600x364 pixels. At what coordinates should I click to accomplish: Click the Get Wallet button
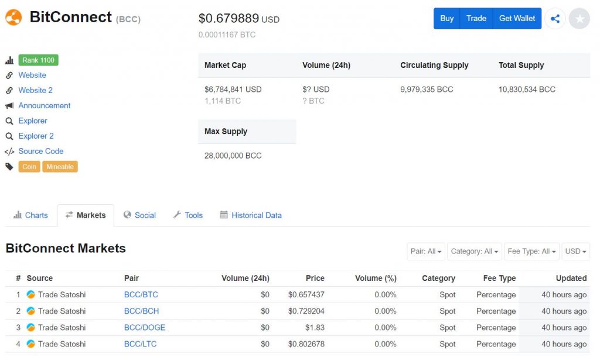[517, 19]
